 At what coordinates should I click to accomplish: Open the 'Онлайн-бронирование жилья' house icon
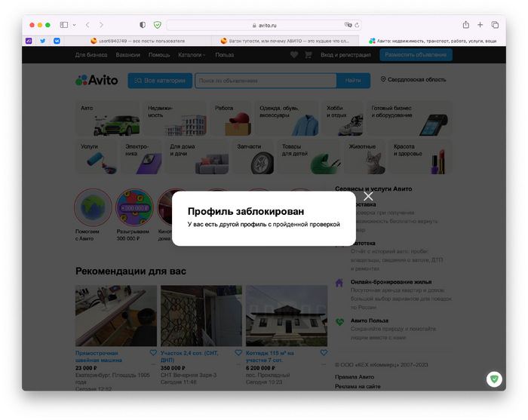pos(339,283)
